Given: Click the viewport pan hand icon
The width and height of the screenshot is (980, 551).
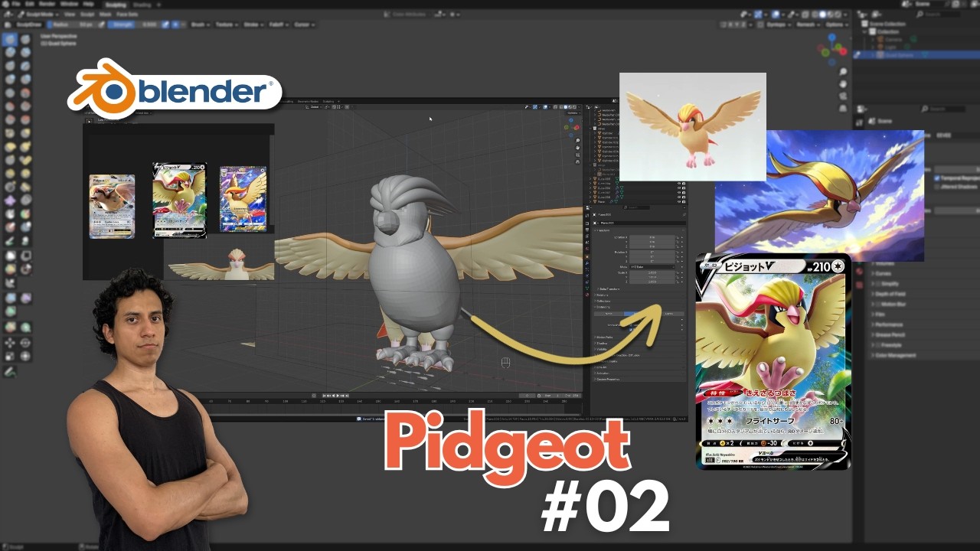Looking at the screenshot, I should 842,85.
